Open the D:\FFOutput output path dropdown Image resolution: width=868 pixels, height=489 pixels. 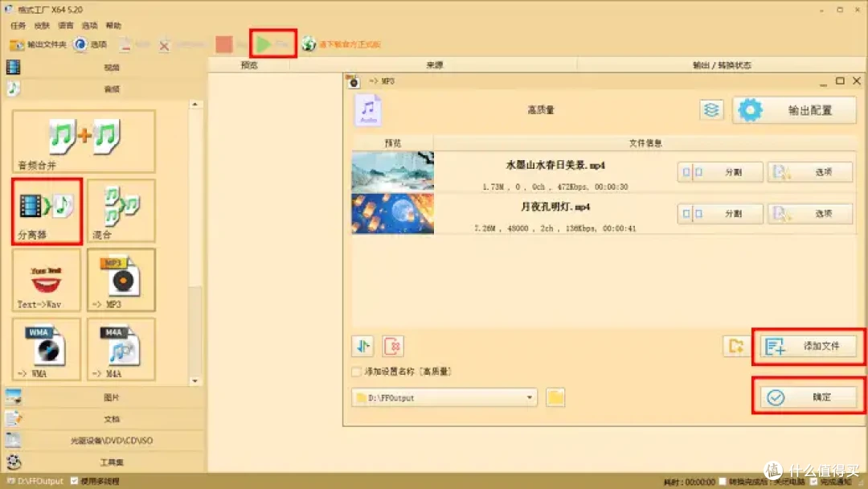click(x=444, y=397)
